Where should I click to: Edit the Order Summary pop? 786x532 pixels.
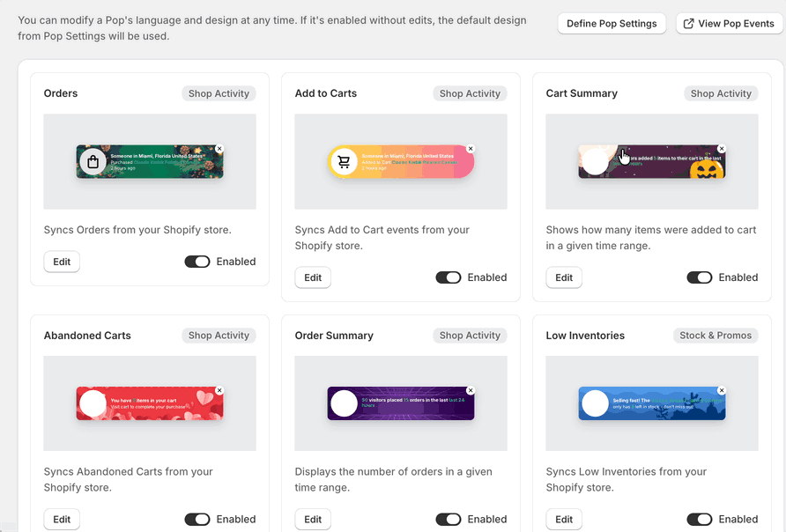pos(313,520)
